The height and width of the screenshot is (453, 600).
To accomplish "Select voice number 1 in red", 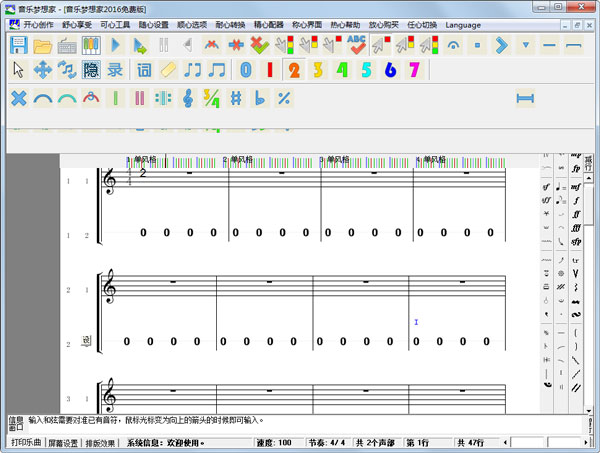I will (270, 70).
